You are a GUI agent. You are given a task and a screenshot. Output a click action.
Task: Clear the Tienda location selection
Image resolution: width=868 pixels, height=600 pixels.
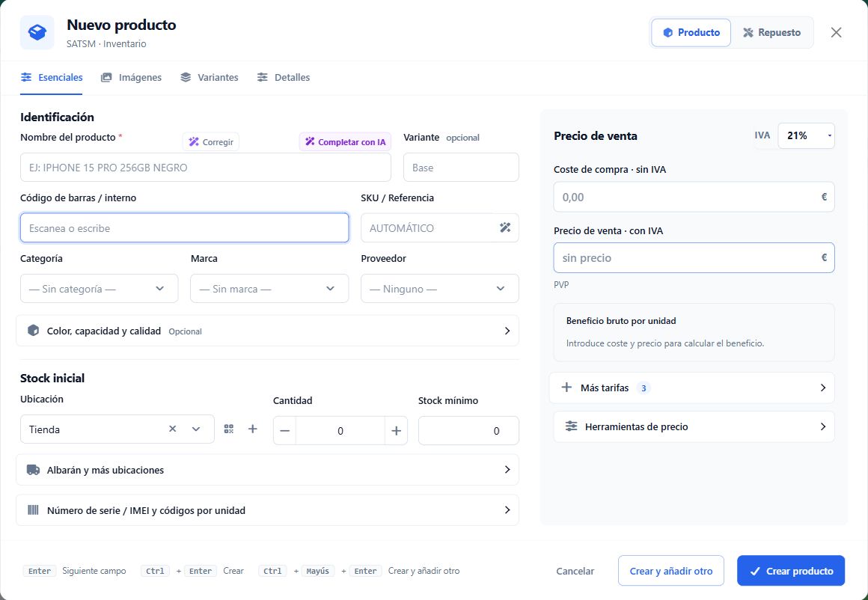(173, 429)
